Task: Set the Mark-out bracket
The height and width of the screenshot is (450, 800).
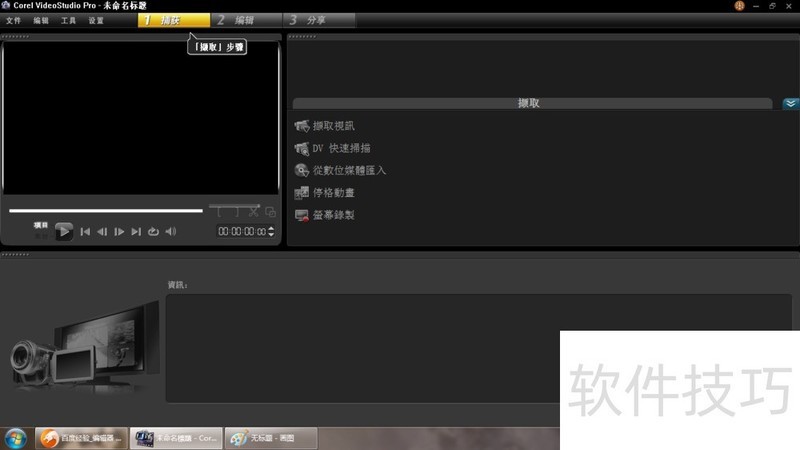Action: pyautogui.click(x=236, y=212)
